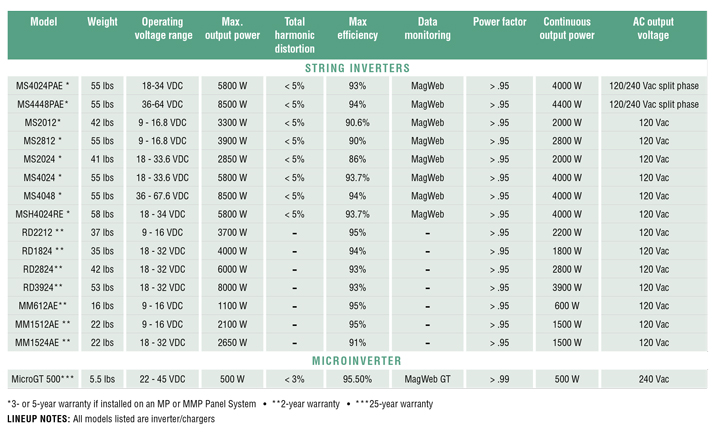Image resolution: width=720 pixels, height=441 pixels.
Task: Select the Max efficiency column header
Action: click(x=358, y=28)
